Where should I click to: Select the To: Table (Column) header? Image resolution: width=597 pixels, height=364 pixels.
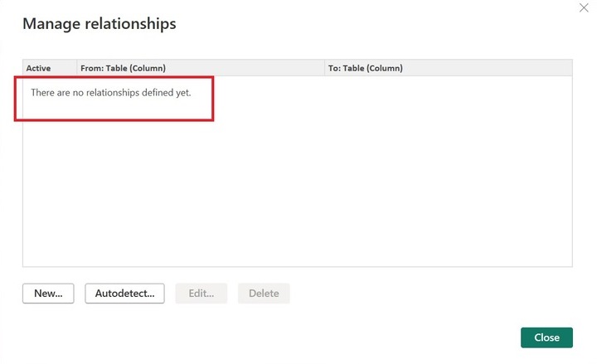pos(366,68)
